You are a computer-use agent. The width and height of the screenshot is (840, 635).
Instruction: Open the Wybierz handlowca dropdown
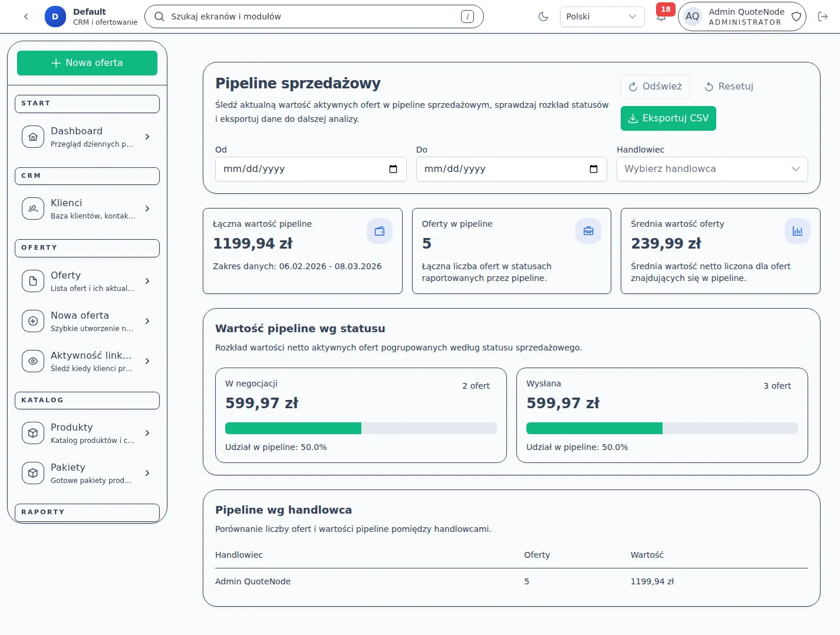pyautogui.click(x=711, y=169)
